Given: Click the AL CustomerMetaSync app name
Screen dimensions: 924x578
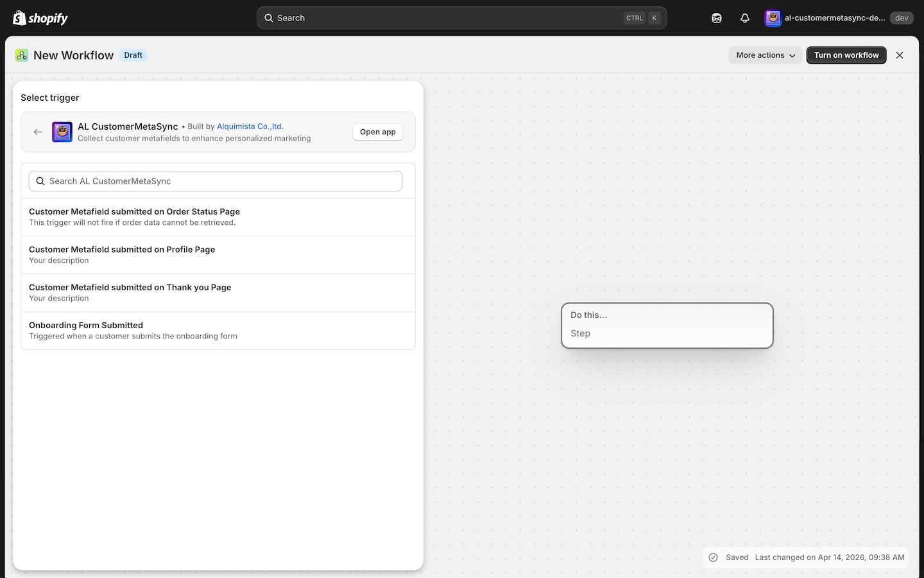Looking at the screenshot, I should tap(128, 127).
